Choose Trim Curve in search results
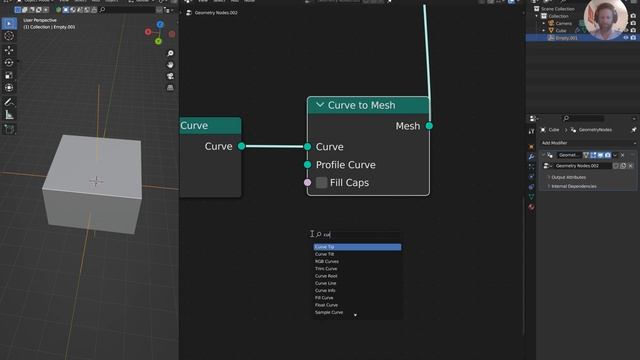 (357, 269)
